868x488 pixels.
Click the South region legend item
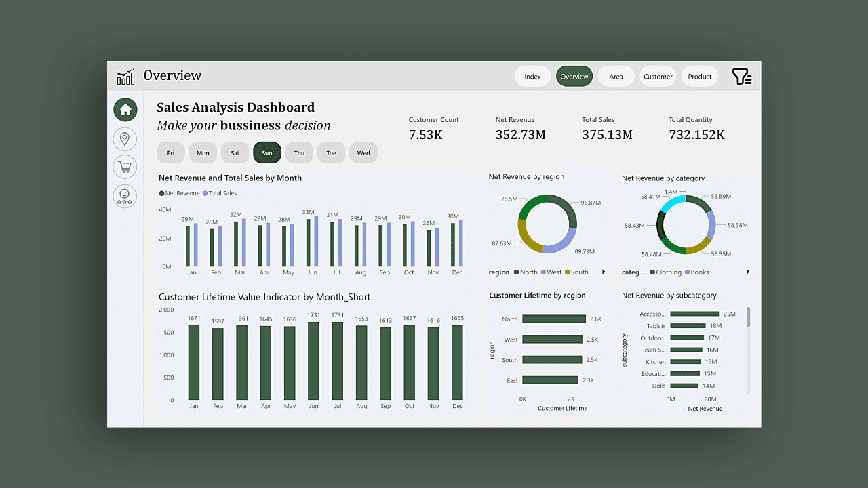576,272
